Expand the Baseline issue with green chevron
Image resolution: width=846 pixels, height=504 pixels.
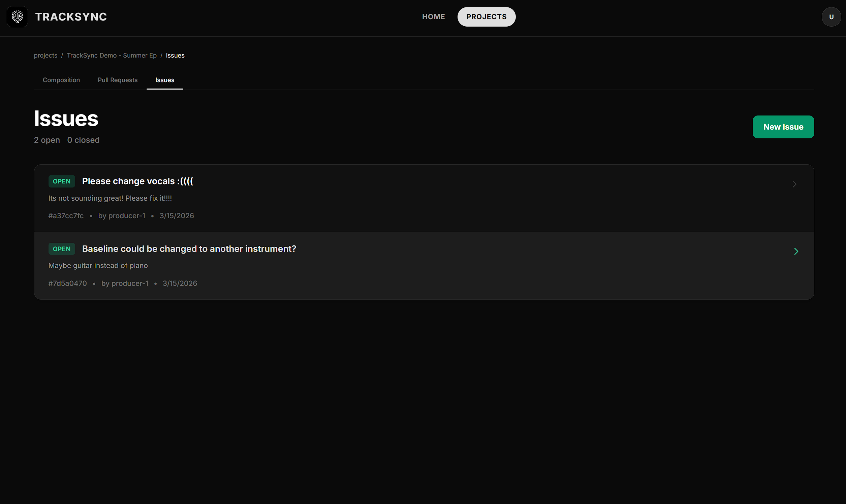[x=796, y=251]
